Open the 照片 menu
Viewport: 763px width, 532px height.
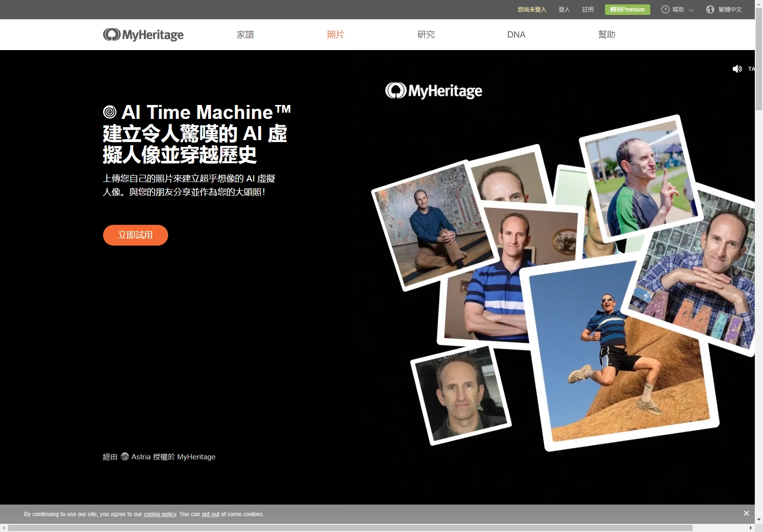pos(335,35)
